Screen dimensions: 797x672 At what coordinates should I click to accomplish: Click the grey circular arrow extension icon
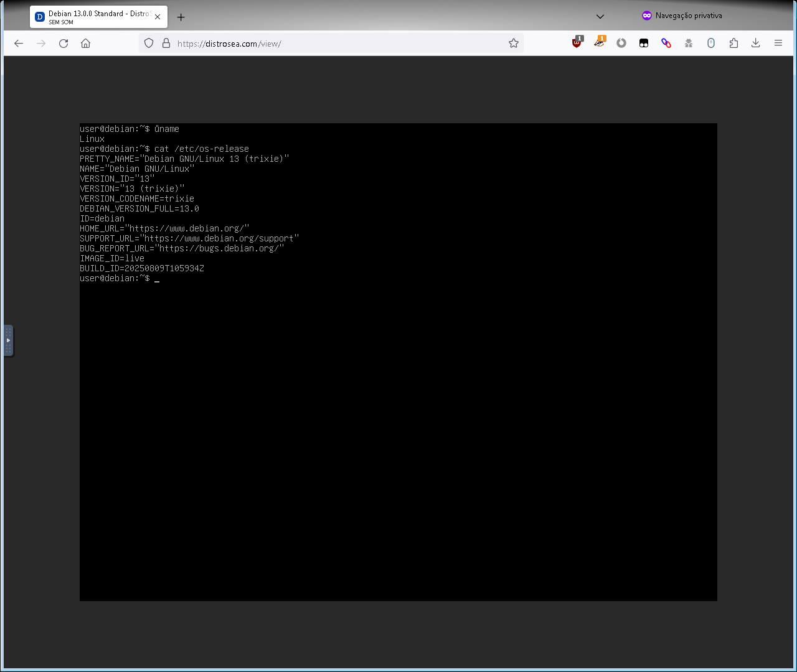coord(621,43)
